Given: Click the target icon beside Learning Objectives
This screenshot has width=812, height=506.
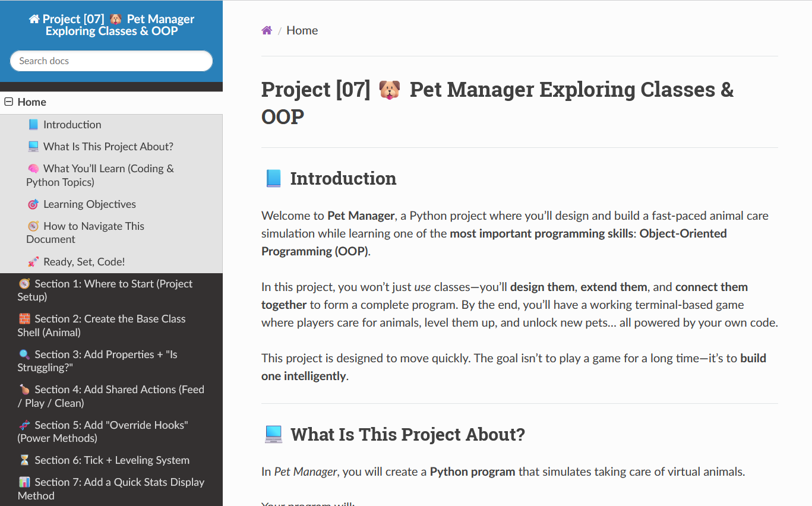Looking at the screenshot, I should (x=33, y=204).
